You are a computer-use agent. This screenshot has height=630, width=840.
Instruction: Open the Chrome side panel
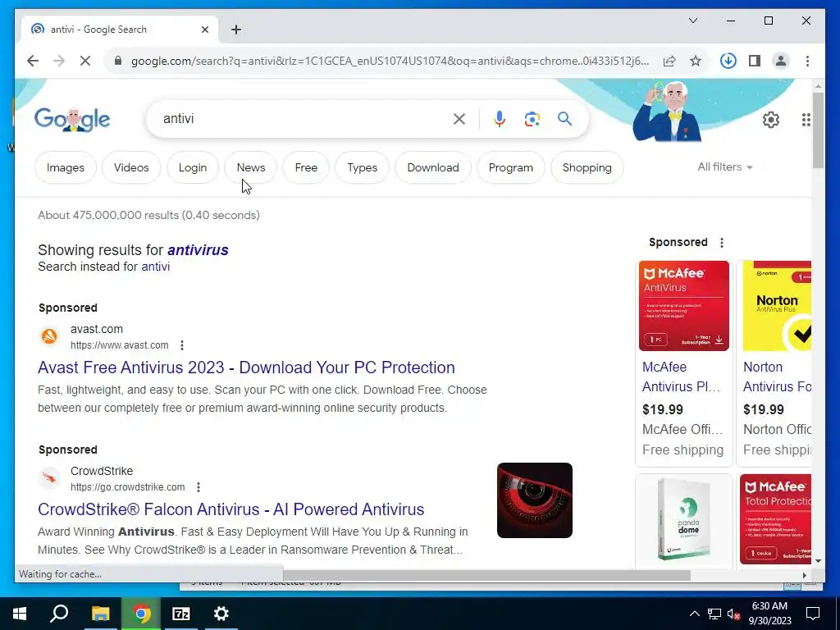coord(755,61)
